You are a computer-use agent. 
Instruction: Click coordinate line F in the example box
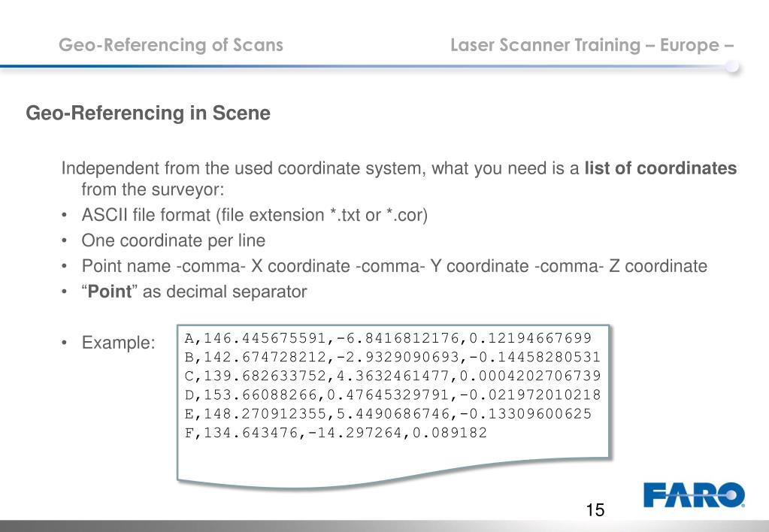coord(335,433)
